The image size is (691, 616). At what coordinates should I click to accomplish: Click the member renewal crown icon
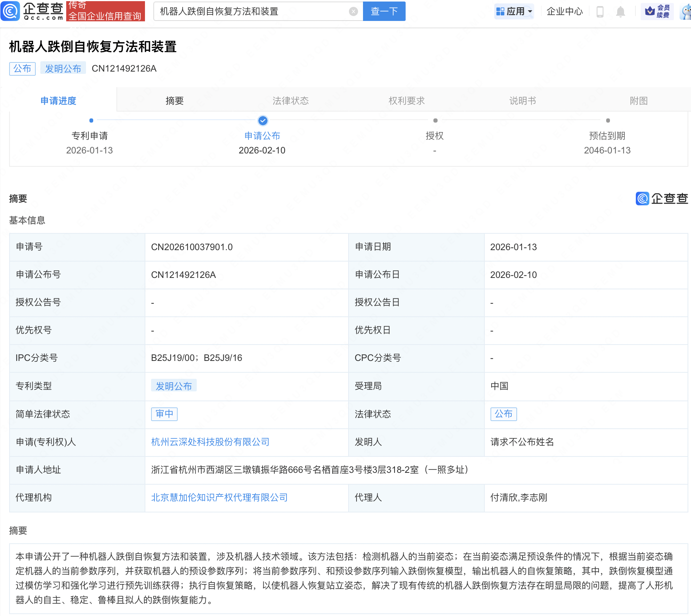(650, 11)
